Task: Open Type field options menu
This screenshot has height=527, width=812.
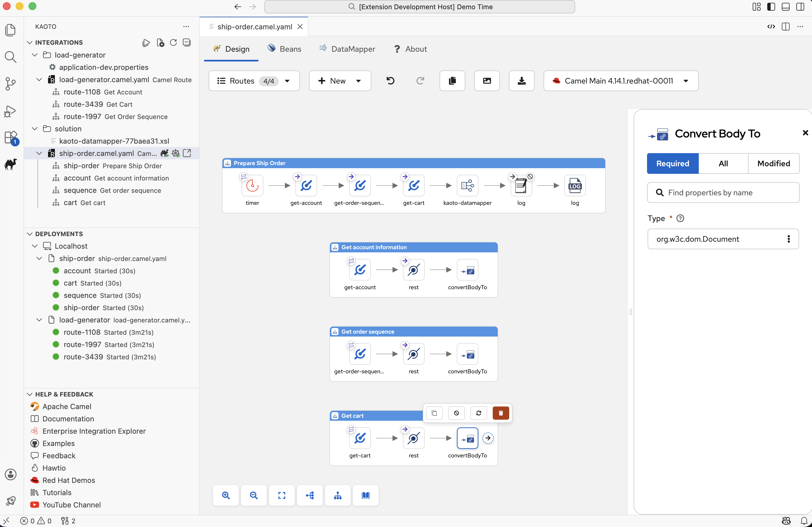Action: point(788,239)
